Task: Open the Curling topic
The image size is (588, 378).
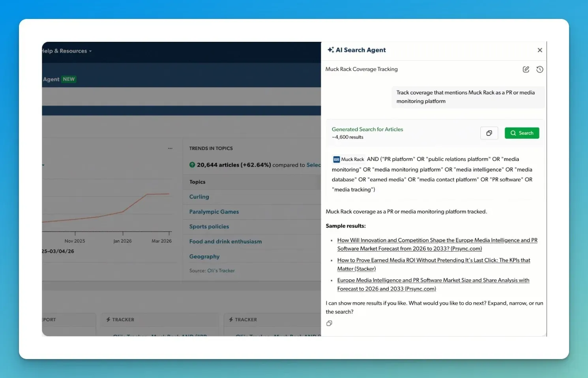Action: click(199, 196)
